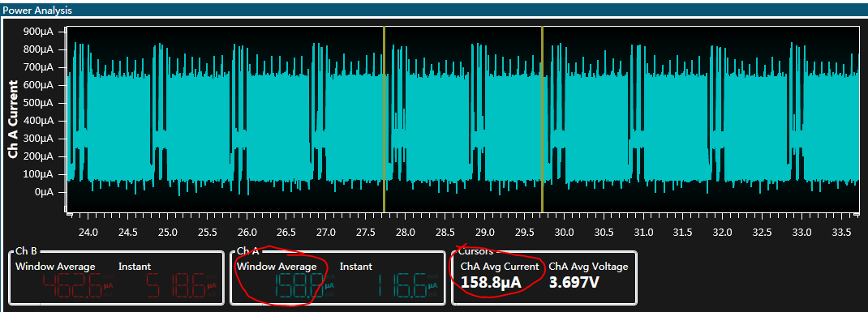
Task: Click the 25.0 time axis label
Action: click(168, 232)
